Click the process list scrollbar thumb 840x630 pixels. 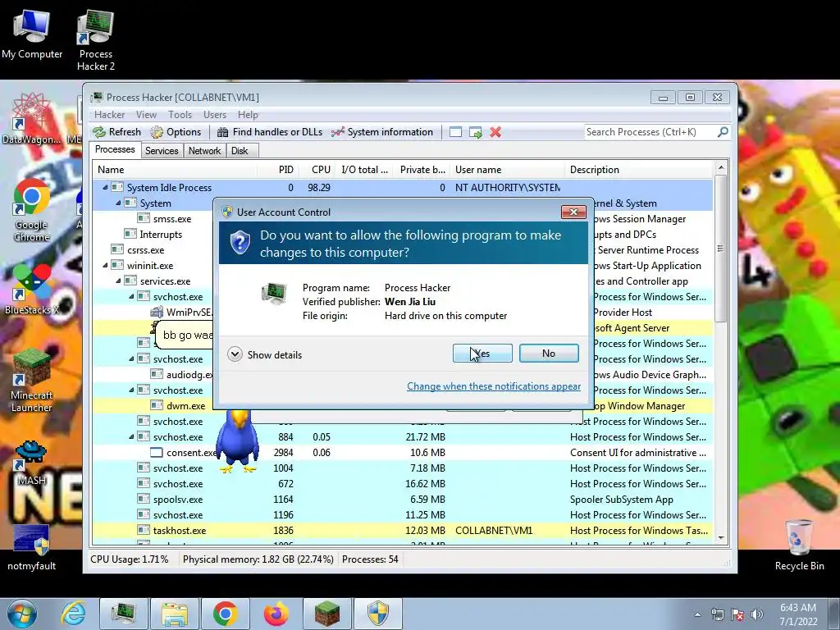pos(721,248)
